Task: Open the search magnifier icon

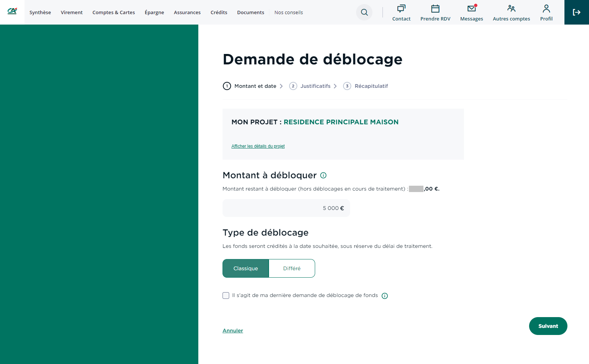Action: click(x=364, y=12)
